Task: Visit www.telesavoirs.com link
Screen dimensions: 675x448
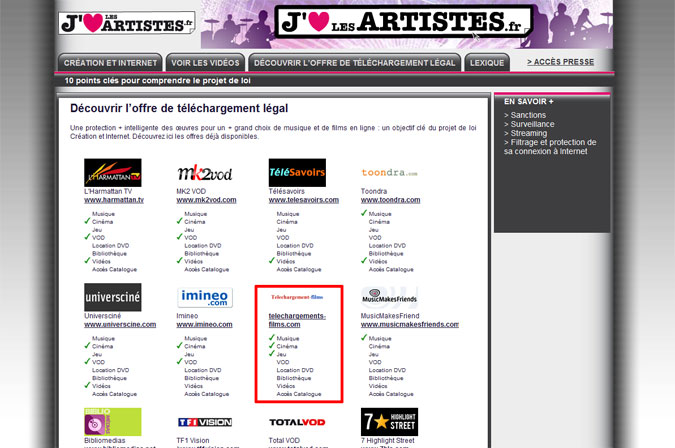Action: (303, 200)
